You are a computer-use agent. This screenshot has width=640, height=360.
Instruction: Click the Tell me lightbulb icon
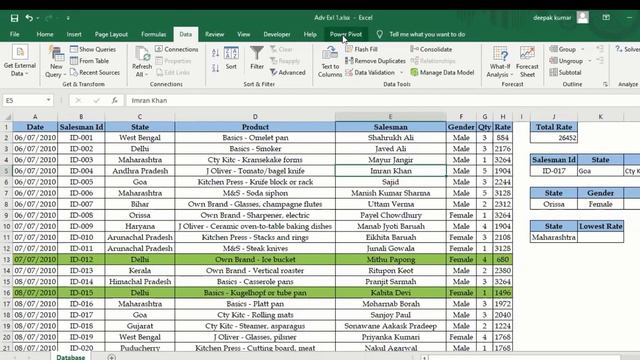[x=379, y=35]
